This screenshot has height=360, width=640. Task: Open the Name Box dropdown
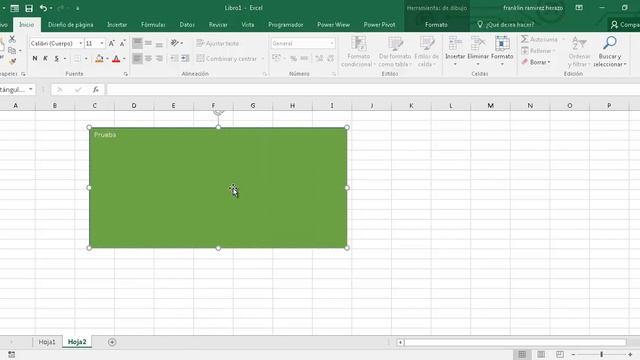(31, 89)
